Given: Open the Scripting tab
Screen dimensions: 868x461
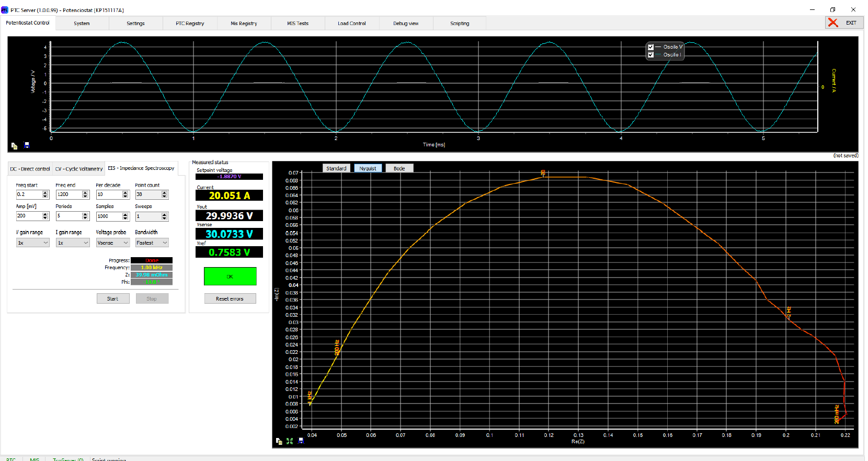Looking at the screenshot, I should pyautogui.click(x=460, y=24).
